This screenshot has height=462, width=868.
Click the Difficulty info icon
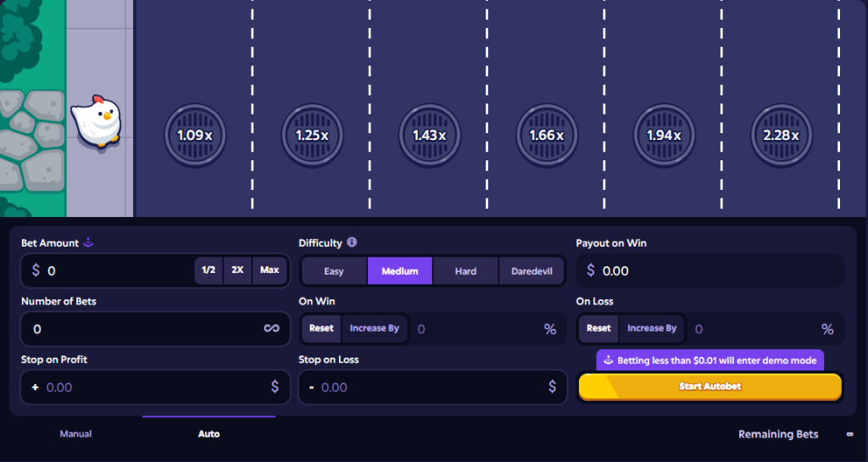tap(352, 242)
